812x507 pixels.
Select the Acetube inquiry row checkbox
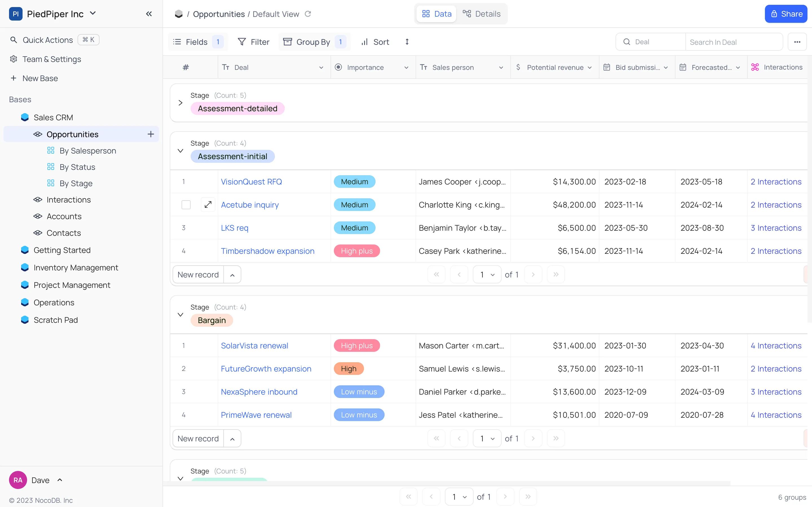click(186, 204)
